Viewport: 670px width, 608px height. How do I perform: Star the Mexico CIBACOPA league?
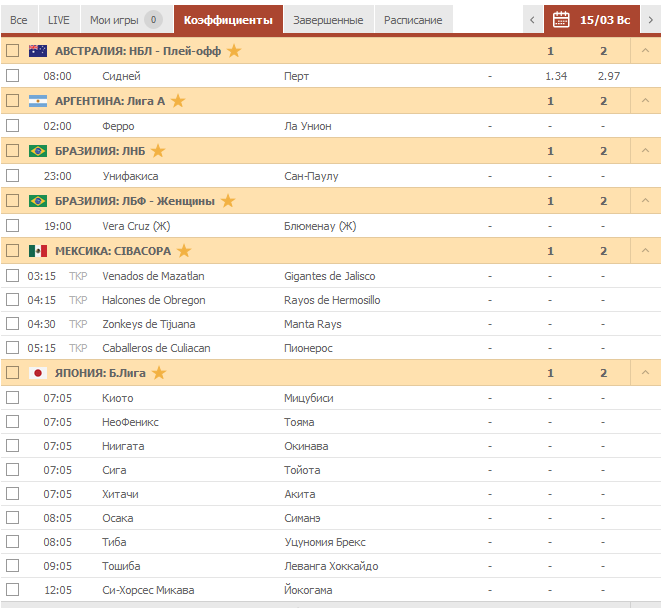coord(184,250)
